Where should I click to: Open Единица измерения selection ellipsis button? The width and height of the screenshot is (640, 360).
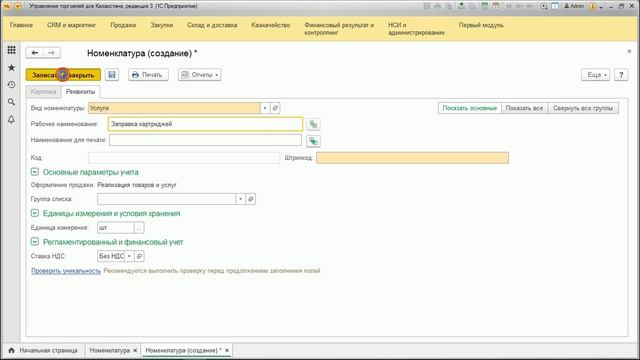(x=139, y=228)
